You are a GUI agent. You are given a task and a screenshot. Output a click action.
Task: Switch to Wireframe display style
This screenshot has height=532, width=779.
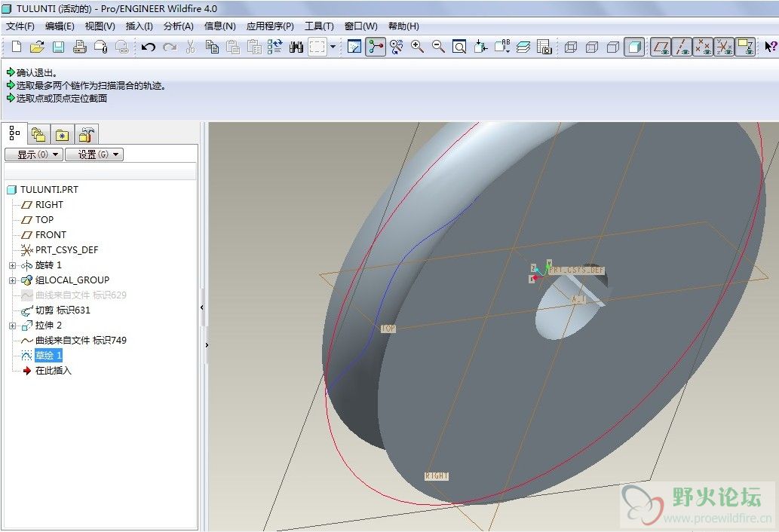(x=571, y=47)
